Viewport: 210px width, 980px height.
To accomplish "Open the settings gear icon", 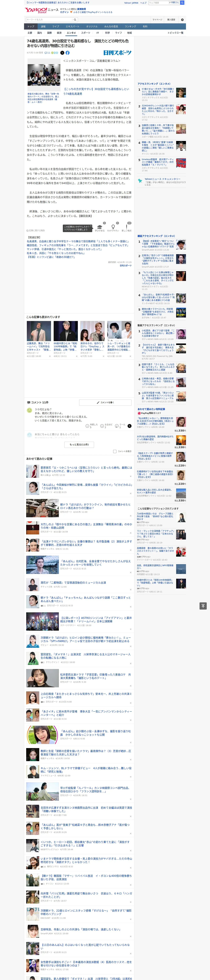I will click(x=182, y=19).
